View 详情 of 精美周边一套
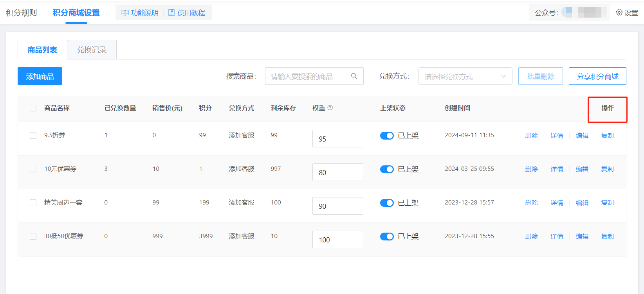 557,203
